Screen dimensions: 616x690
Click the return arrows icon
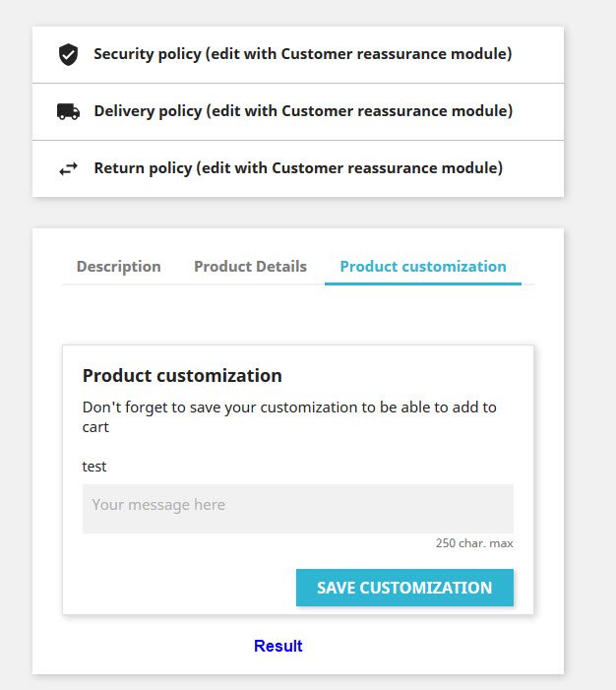[x=68, y=168]
